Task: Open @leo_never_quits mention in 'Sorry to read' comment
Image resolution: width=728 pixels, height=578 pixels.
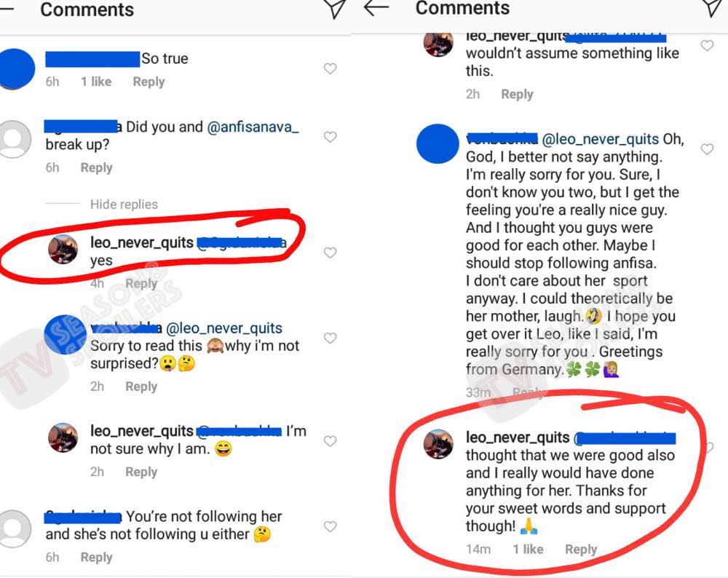Action: pyautogui.click(x=224, y=328)
